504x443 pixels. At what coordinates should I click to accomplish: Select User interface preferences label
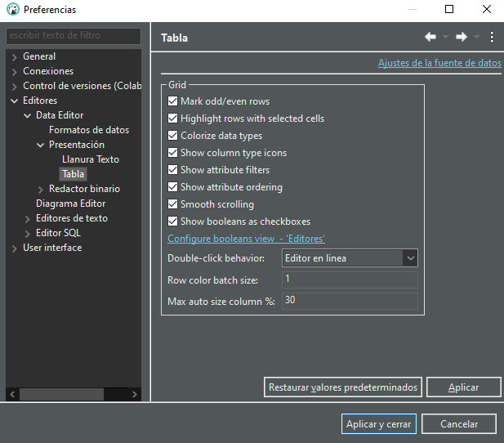click(52, 248)
